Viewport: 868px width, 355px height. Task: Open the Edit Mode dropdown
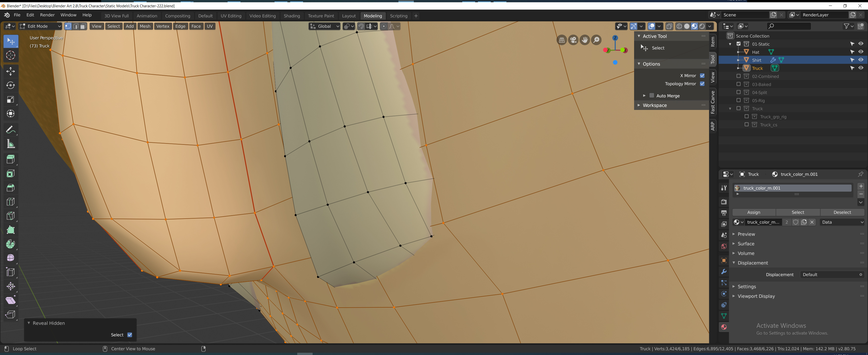pyautogui.click(x=40, y=26)
